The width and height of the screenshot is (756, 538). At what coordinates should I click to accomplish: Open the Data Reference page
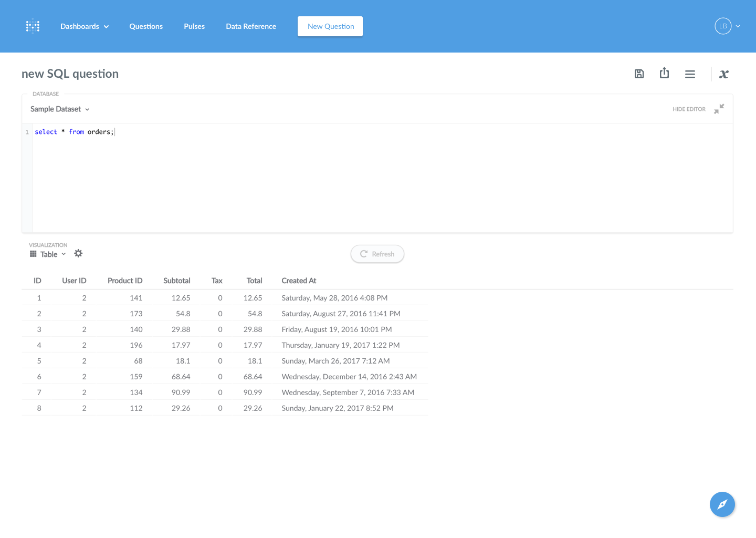click(x=251, y=26)
